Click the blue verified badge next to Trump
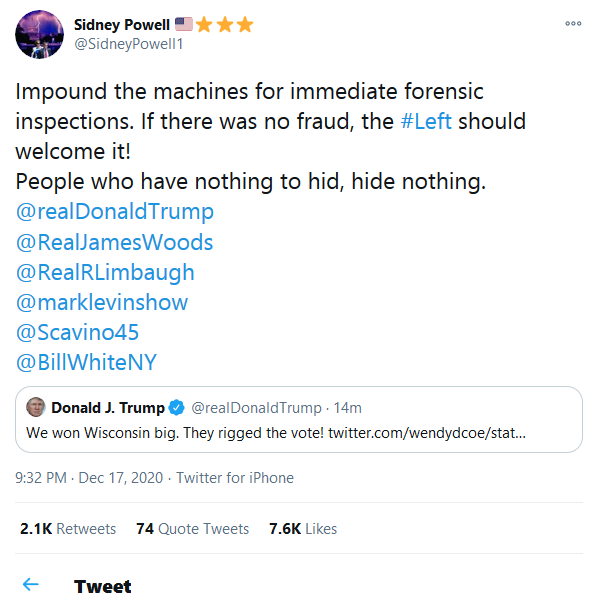The image size is (598, 601). click(x=177, y=407)
